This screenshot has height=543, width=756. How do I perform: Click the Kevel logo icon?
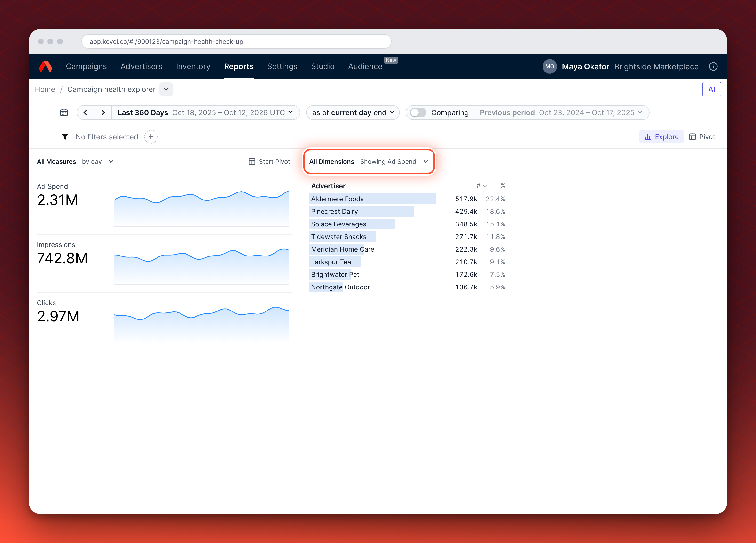point(45,66)
